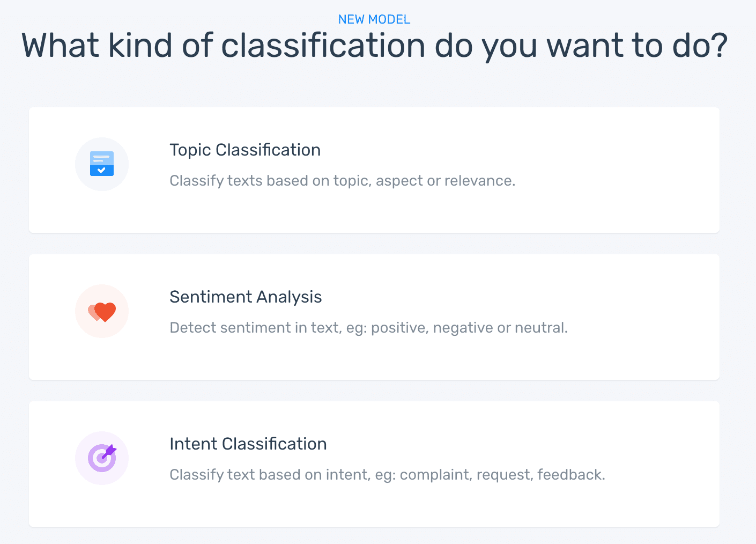Click the Topic Classification file-box icon

click(102, 164)
